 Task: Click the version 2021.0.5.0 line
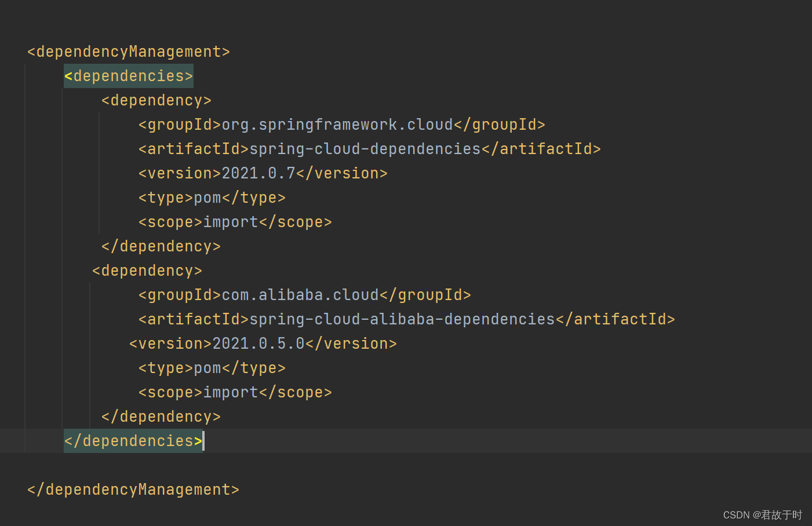coord(263,344)
